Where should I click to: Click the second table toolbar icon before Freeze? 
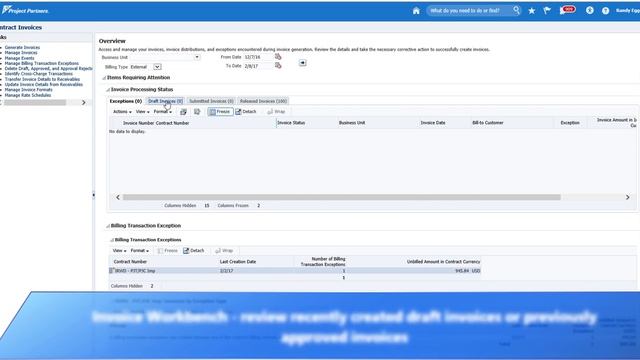[197, 112]
